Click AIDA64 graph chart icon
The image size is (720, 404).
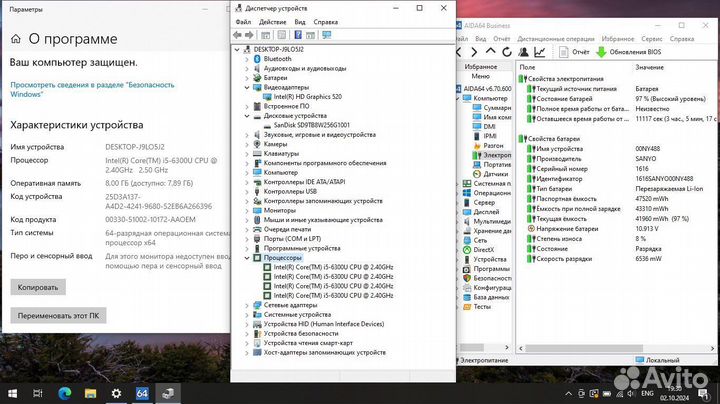point(540,52)
